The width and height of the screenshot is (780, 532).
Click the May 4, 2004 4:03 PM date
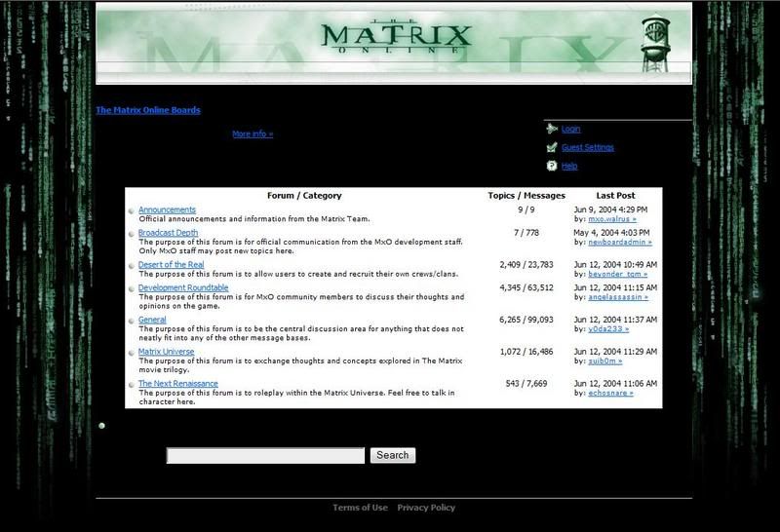(611, 233)
